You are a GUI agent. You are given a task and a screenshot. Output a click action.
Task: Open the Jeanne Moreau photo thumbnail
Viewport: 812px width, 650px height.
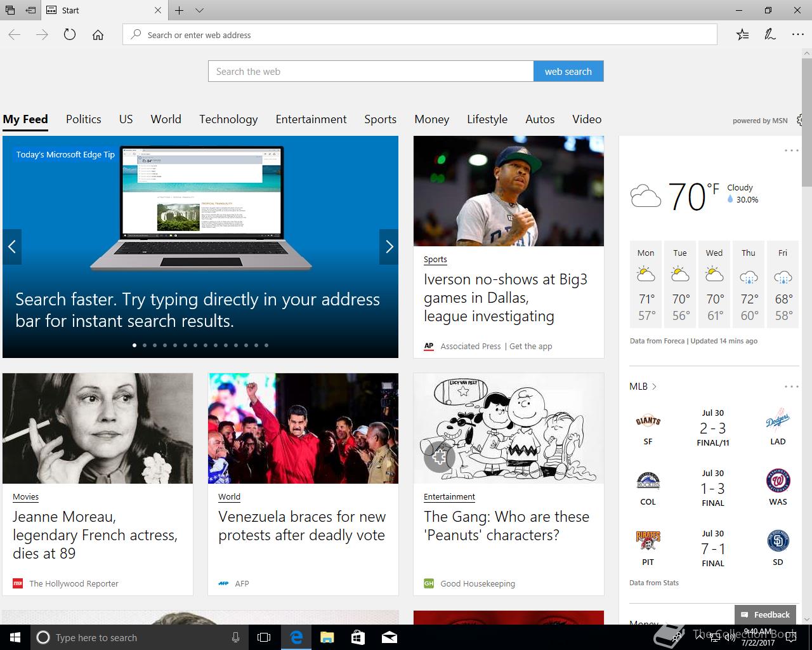pos(98,428)
